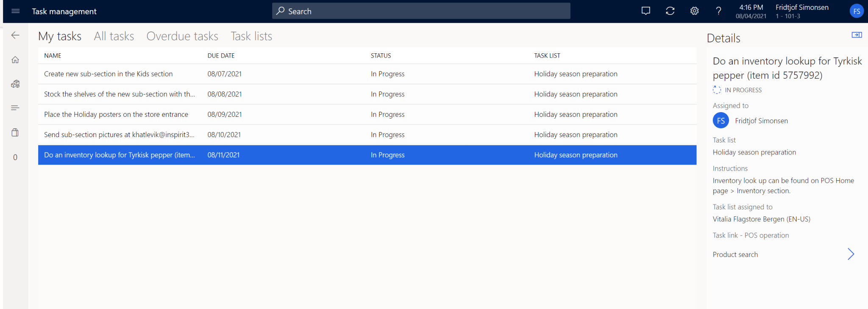Switch to the Overdue tasks tab
Image resolution: width=868 pixels, height=309 pixels.
click(x=182, y=36)
